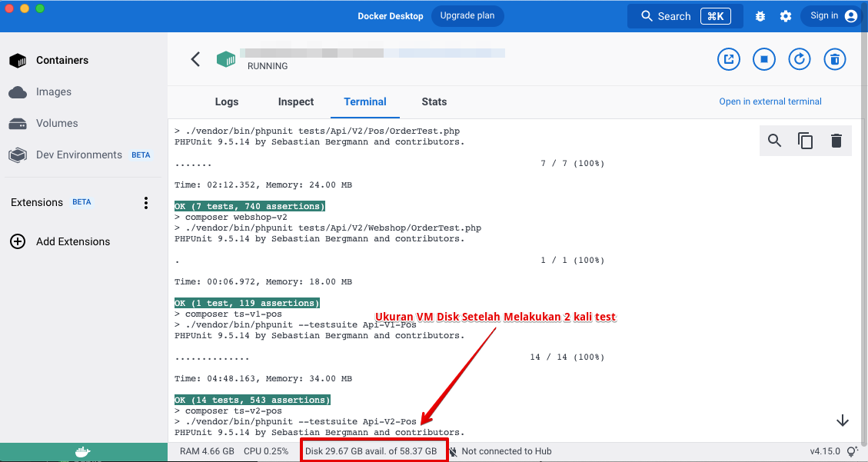Open the troubleshoot bug icon

(760, 16)
